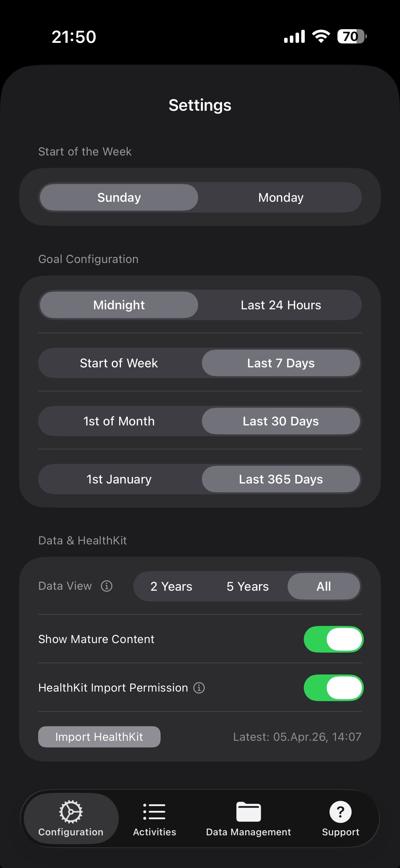Tap the HealthKit Import Permission info icon
The width and height of the screenshot is (400, 868).
[x=199, y=687]
